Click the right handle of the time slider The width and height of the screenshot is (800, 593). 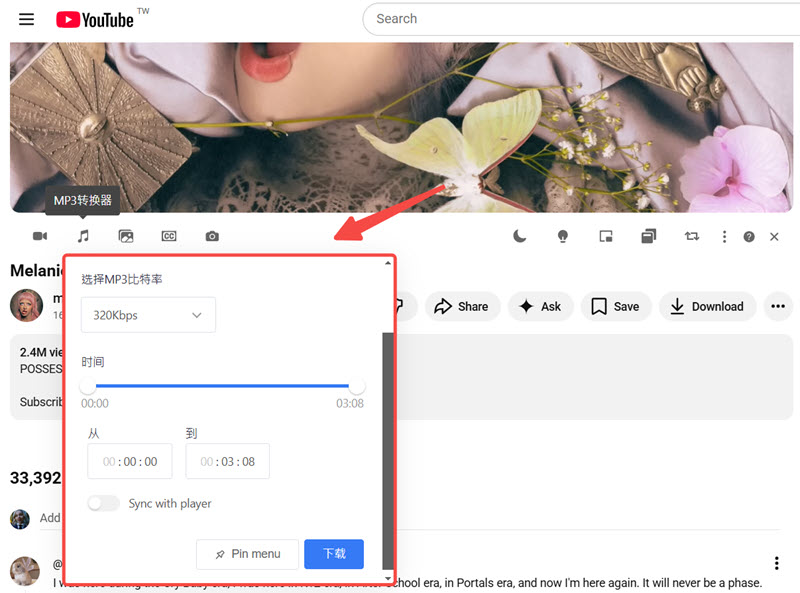[x=357, y=386]
